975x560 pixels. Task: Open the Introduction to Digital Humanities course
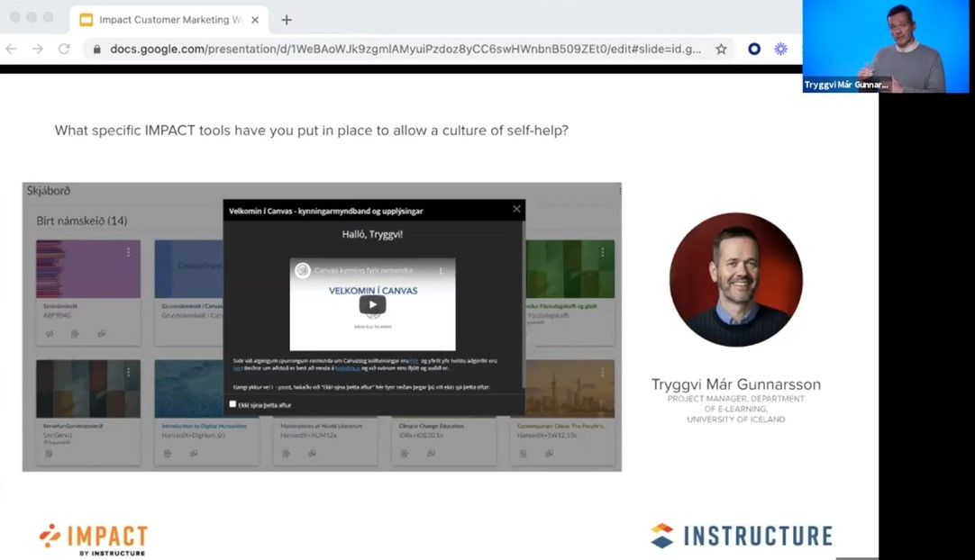pyautogui.click(x=204, y=426)
